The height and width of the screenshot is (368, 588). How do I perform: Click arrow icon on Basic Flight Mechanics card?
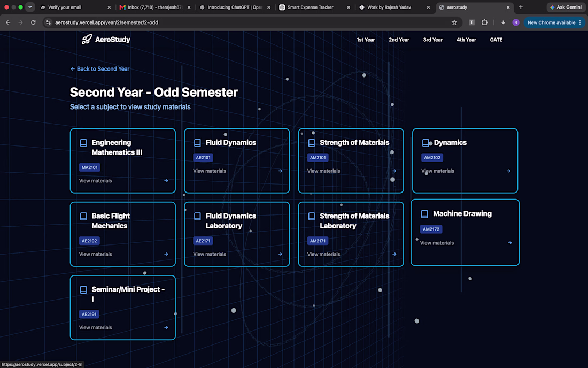click(x=166, y=254)
